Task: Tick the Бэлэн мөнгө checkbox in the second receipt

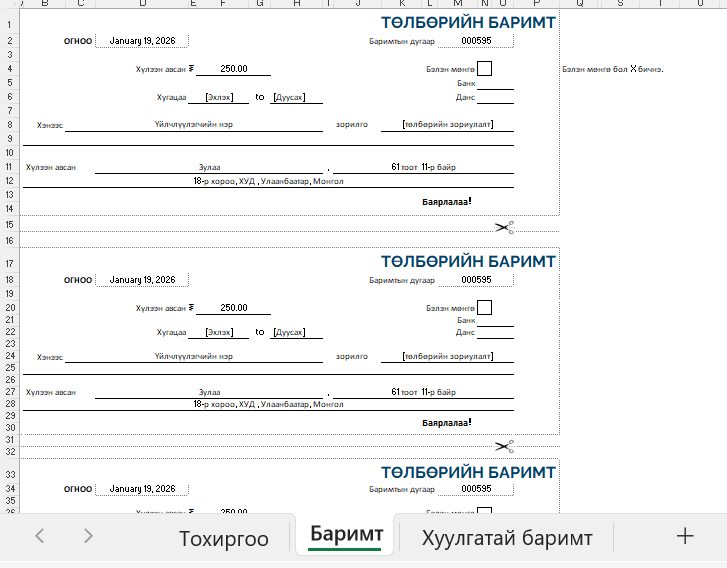Action: click(485, 308)
